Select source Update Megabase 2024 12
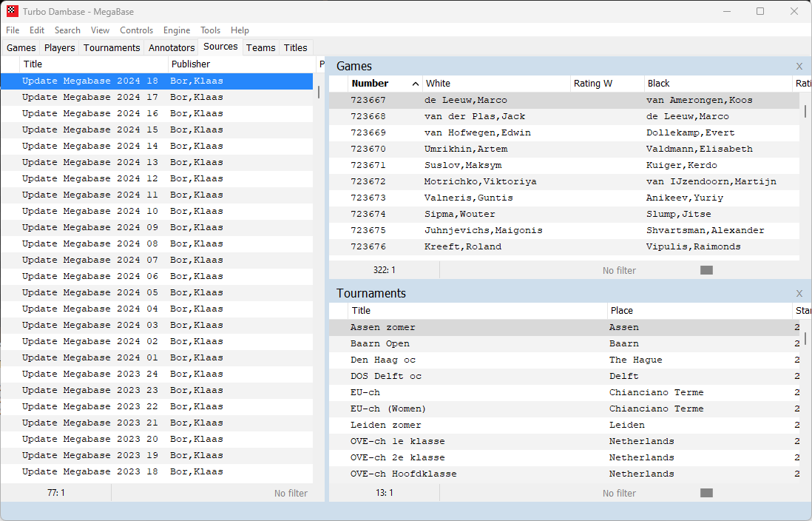Viewport: 812px width, 521px height. [x=157, y=178]
